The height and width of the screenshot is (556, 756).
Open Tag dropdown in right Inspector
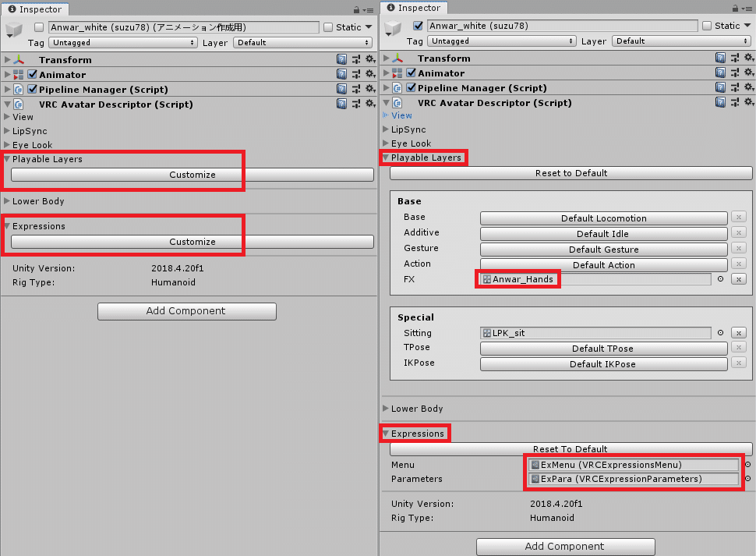pyautogui.click(x=502, y=41)
